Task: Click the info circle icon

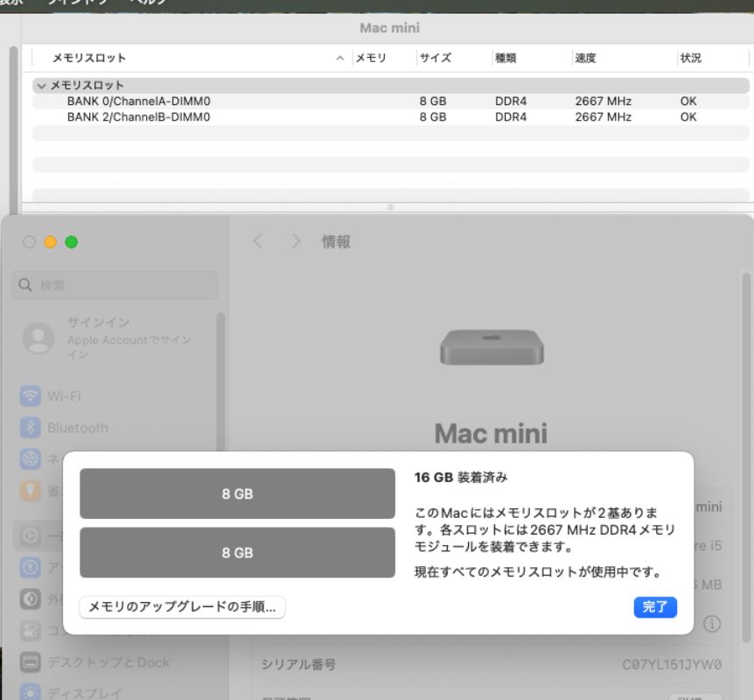Action: 712,624
